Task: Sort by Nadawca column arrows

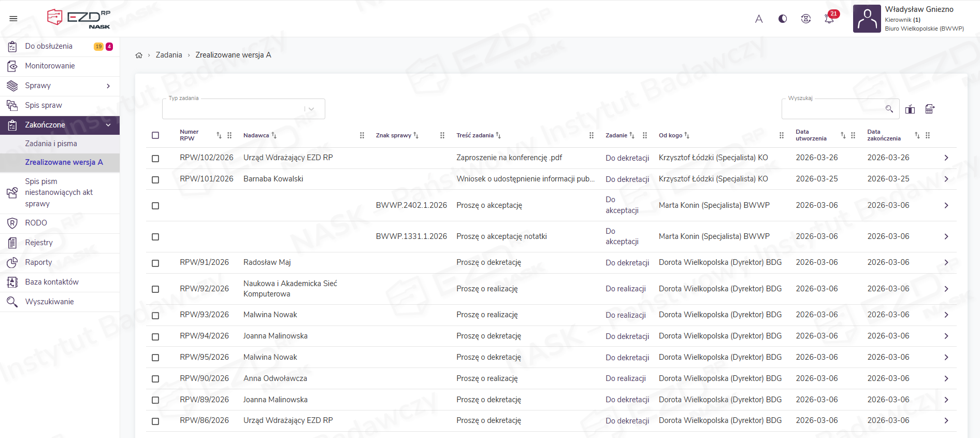Action: click(x=274, y=135)
